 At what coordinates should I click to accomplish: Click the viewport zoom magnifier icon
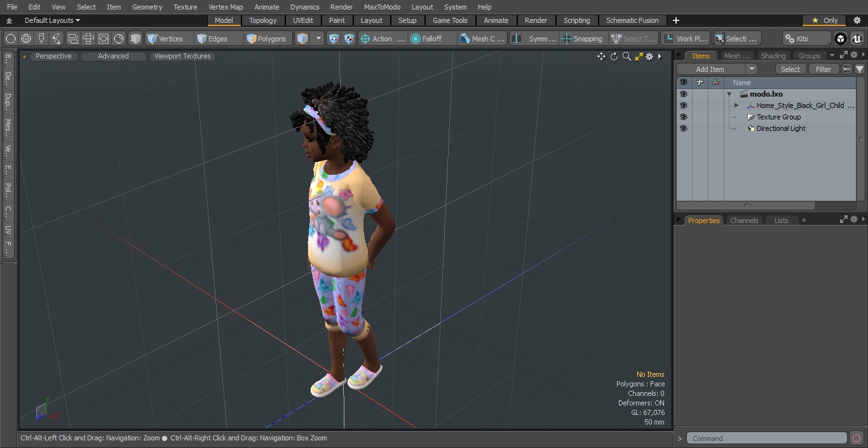pyautogui.click(x=627, y=57)
